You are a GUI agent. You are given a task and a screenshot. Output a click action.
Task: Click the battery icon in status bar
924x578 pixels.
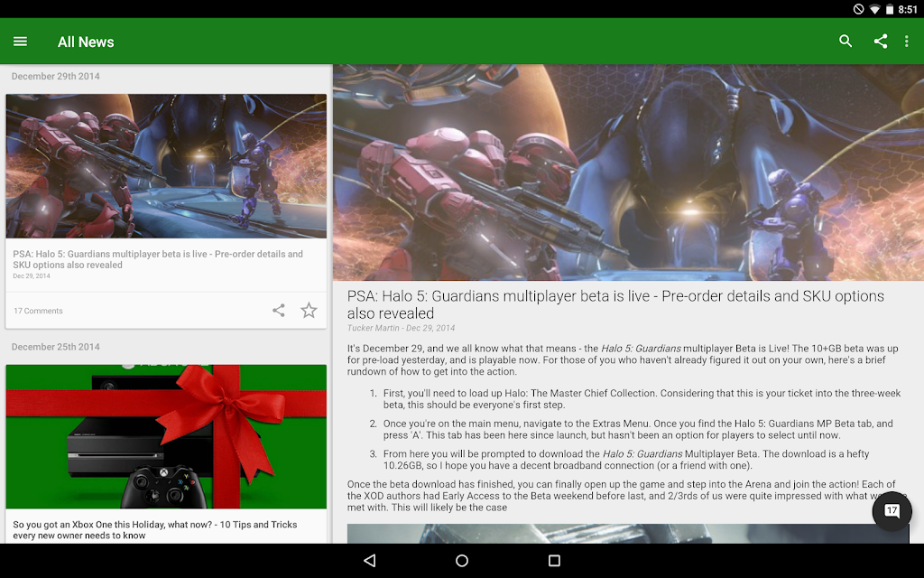click(890, 9)
